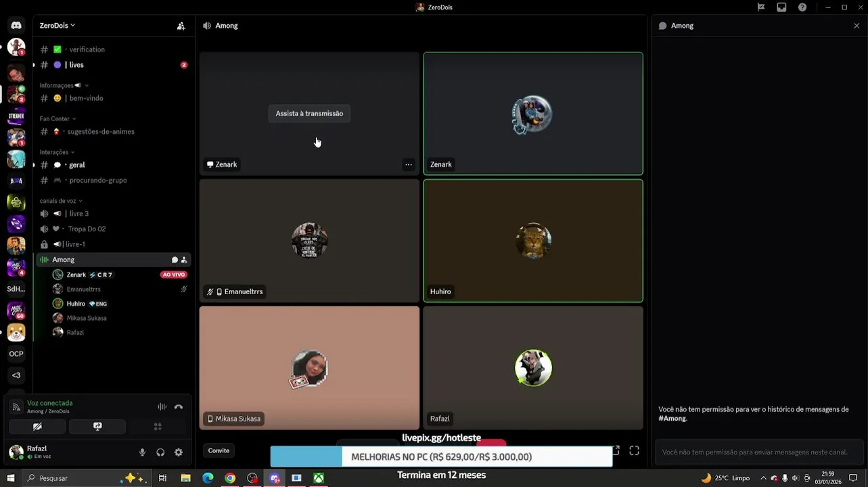868x487 pixels.
Task: Open the SdH server in sidebar
Action: pos(16,289)
